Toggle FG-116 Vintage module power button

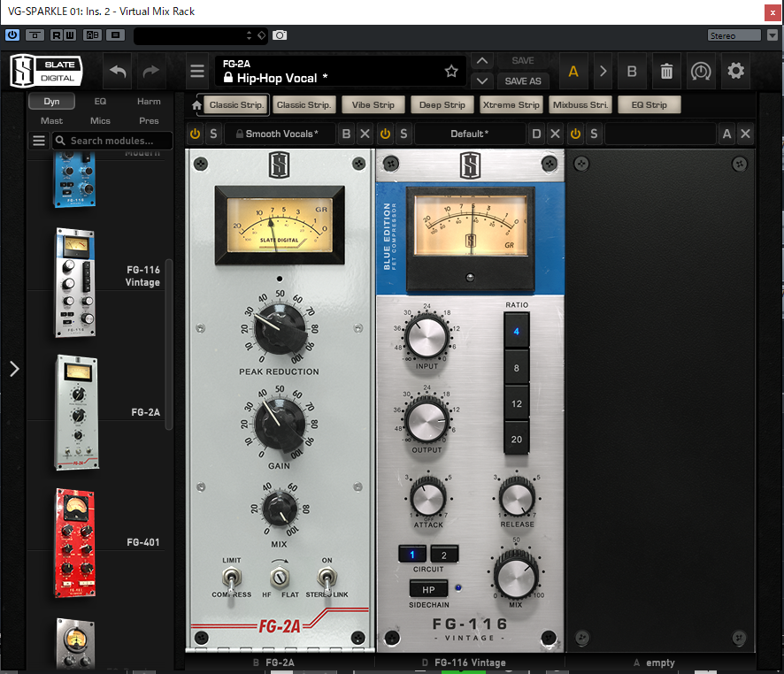coord(385,134)
